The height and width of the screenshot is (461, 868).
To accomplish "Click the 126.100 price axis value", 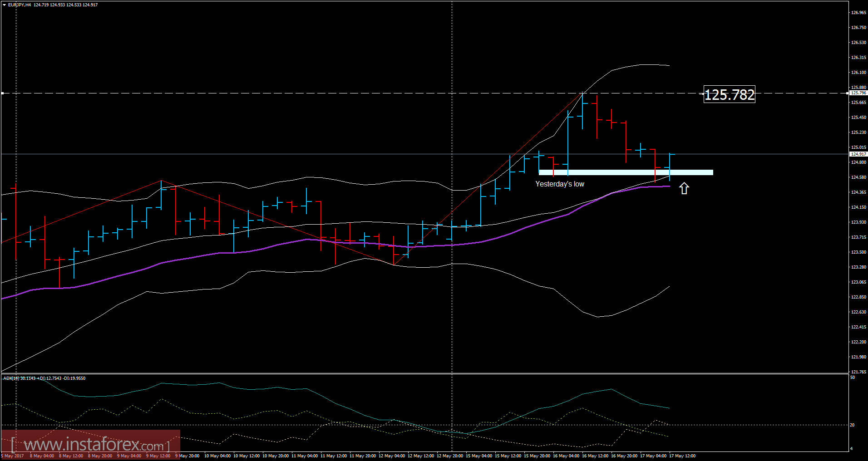I will click(858, 73).
